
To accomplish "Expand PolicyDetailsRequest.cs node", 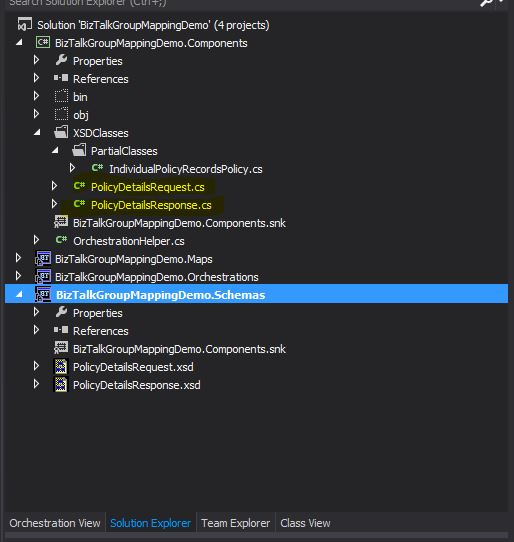I will pos(54,186).
